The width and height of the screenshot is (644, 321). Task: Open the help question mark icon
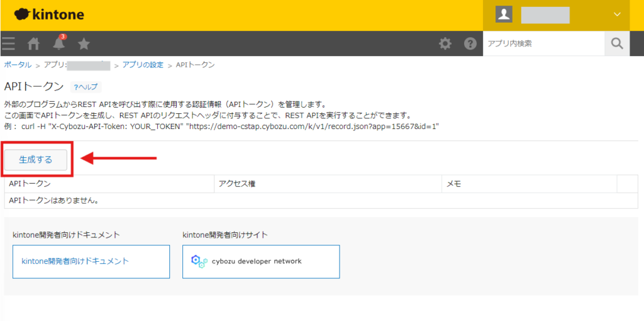click(470, 43)
